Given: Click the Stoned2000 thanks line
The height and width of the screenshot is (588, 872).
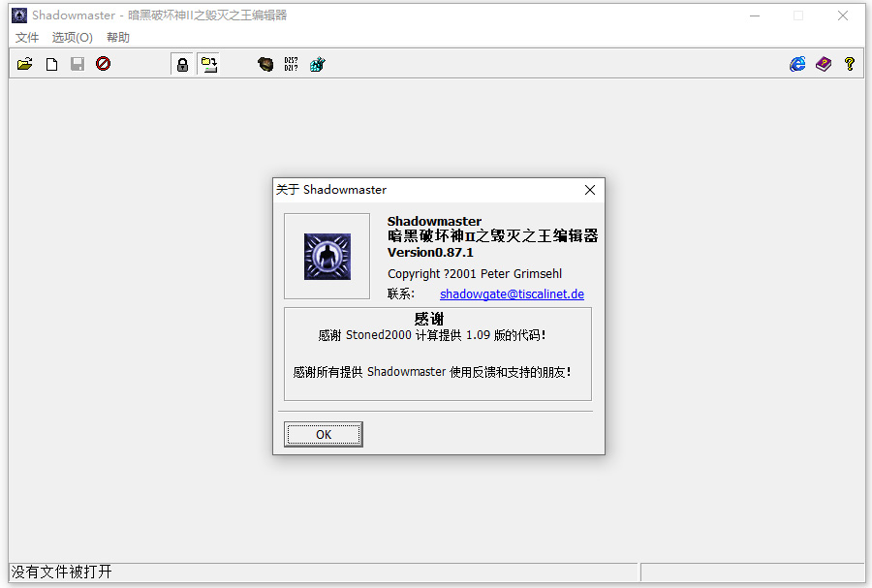Looking at the screenshot, I should click(431, 335).
